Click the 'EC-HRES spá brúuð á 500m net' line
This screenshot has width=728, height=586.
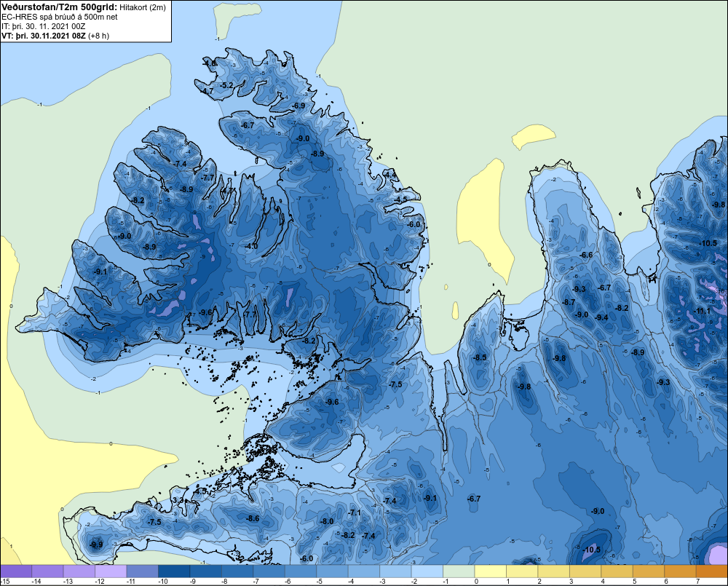click(x=59, y=17)
